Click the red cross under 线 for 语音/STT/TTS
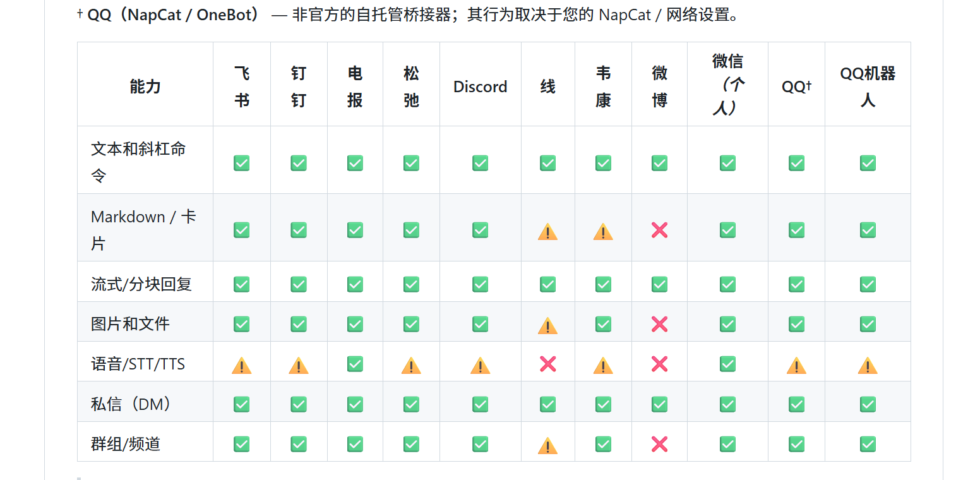 [x=547, y=364]
